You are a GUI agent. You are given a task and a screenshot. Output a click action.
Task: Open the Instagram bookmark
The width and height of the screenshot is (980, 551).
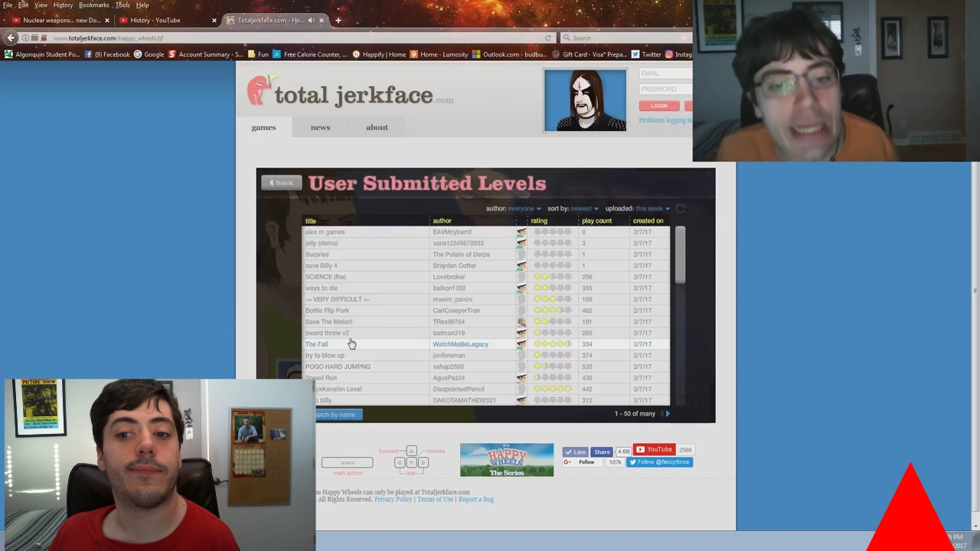pyautogui.click(x=678, y=54)
